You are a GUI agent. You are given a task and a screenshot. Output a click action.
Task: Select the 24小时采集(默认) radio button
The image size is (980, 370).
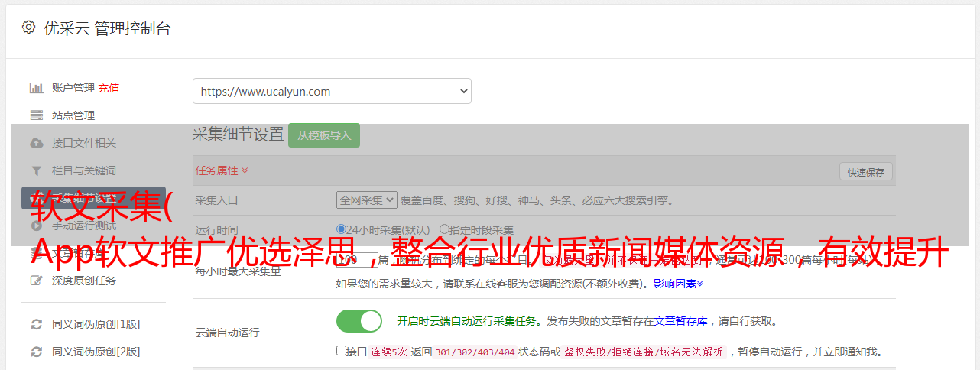(x=341, y=229)
